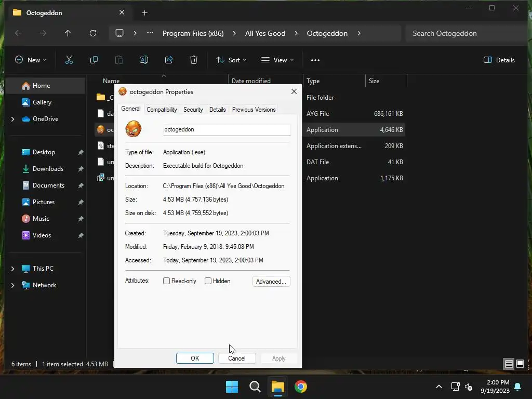Switch to details list view icon in status bar
532x399 pixels.
[x=509, y=364]
